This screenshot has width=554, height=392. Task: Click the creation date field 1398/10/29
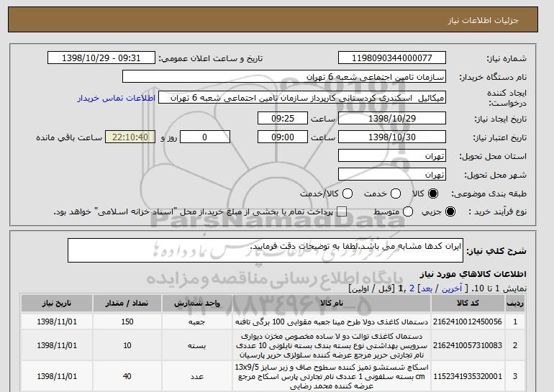[392, 118]
